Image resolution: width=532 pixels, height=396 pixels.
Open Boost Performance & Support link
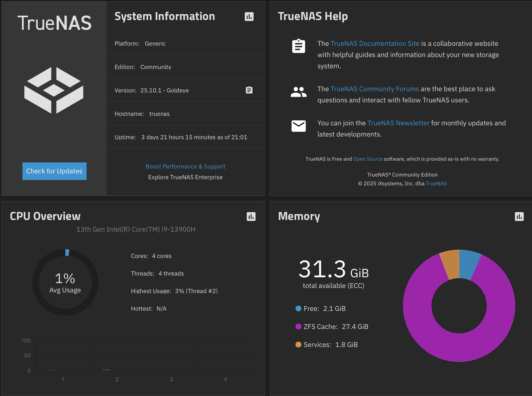pos(185,167)
